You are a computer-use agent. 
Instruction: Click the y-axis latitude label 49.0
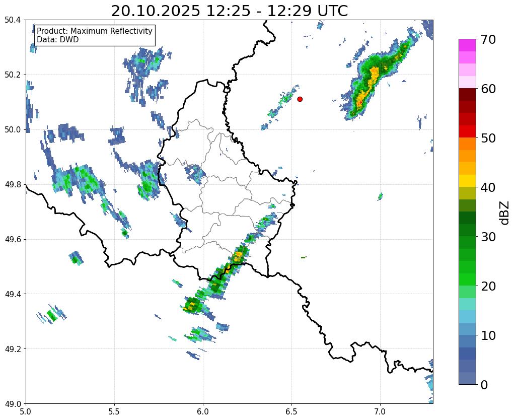(13, 404)
